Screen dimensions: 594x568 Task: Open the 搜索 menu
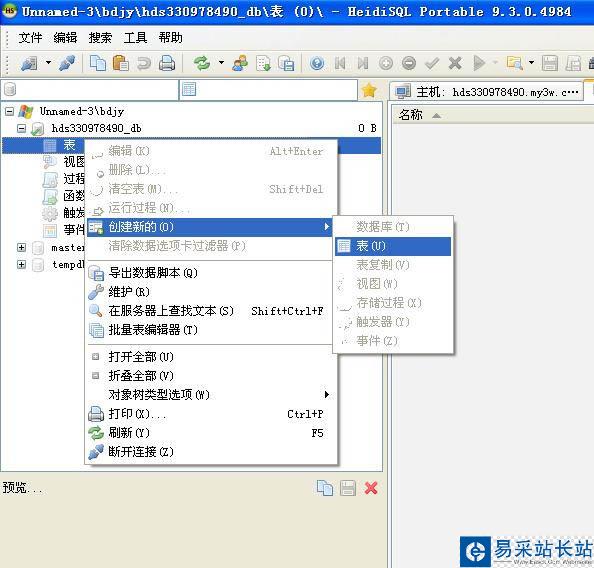[x=100, y=38]
